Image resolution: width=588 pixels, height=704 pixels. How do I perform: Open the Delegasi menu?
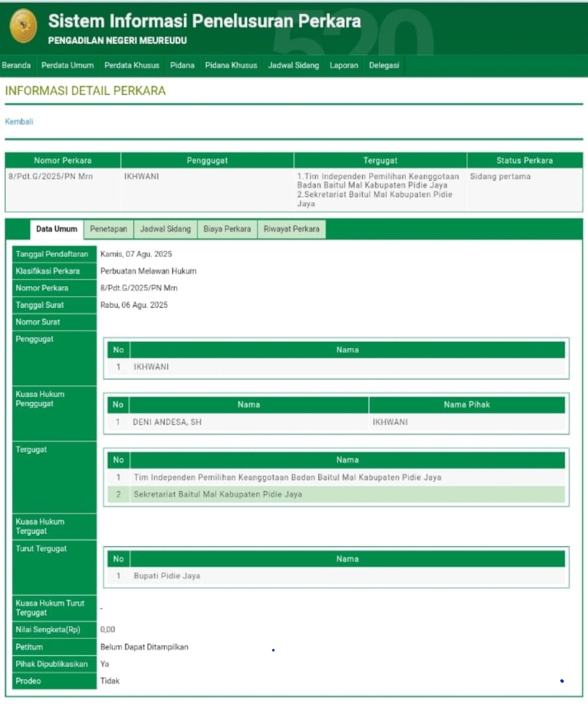pos(383,65)
